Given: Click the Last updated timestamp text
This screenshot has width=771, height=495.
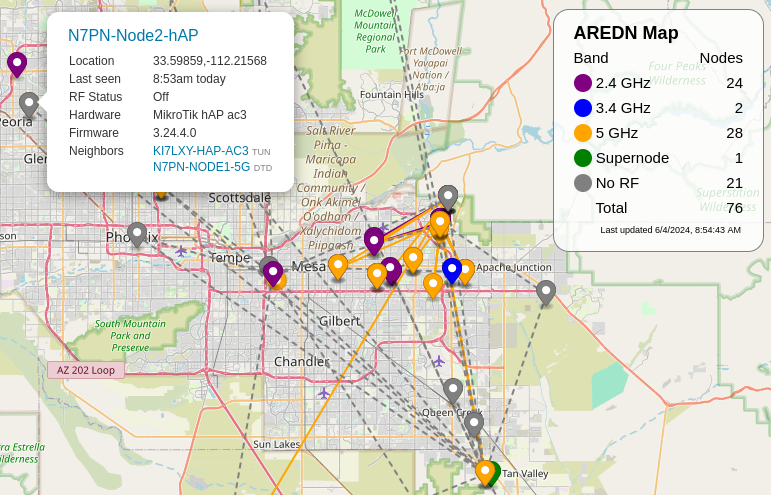Looking at the screenshot, I should coord(670,230).
